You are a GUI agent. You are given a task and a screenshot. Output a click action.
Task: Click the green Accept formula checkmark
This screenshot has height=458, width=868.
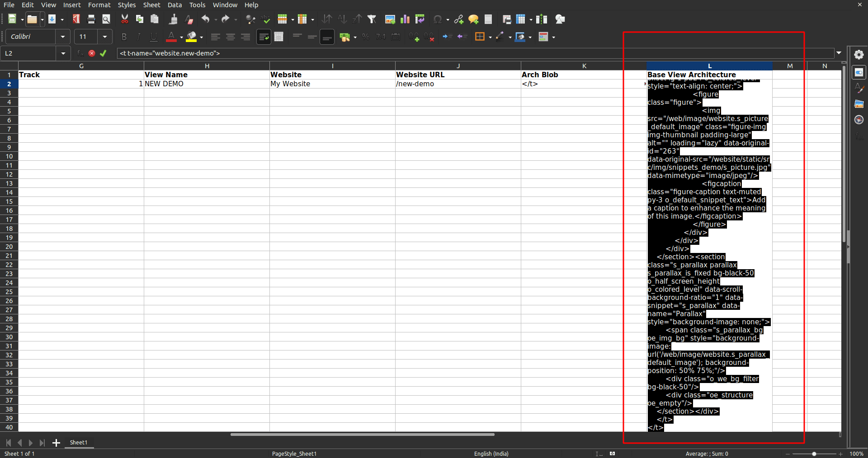[103, 53]
